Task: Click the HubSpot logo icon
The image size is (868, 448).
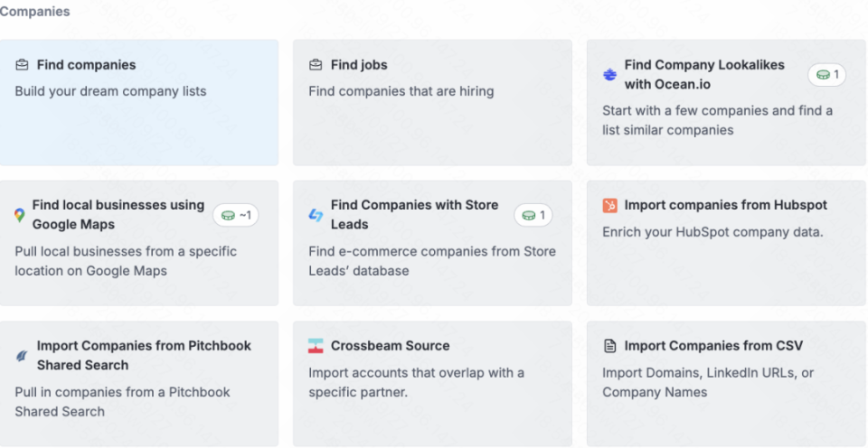Action: (x=609, y=206)
